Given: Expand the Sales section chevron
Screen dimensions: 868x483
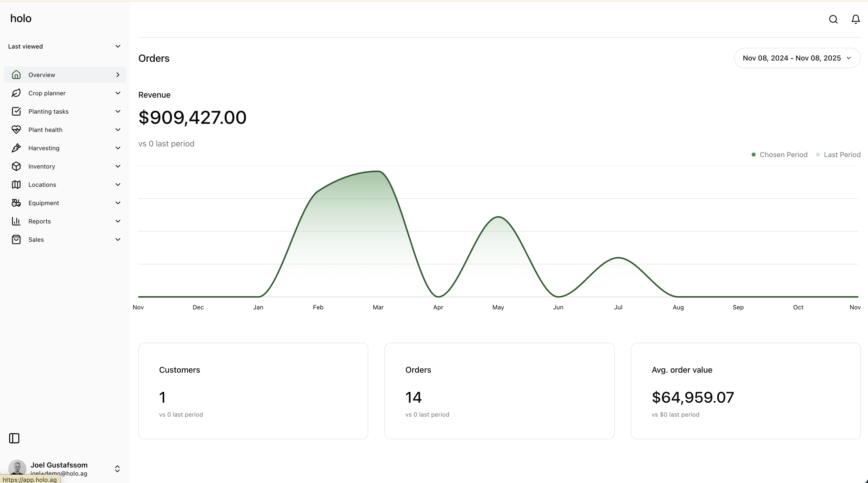Looking at the screenshot, I should click(118, 240).
